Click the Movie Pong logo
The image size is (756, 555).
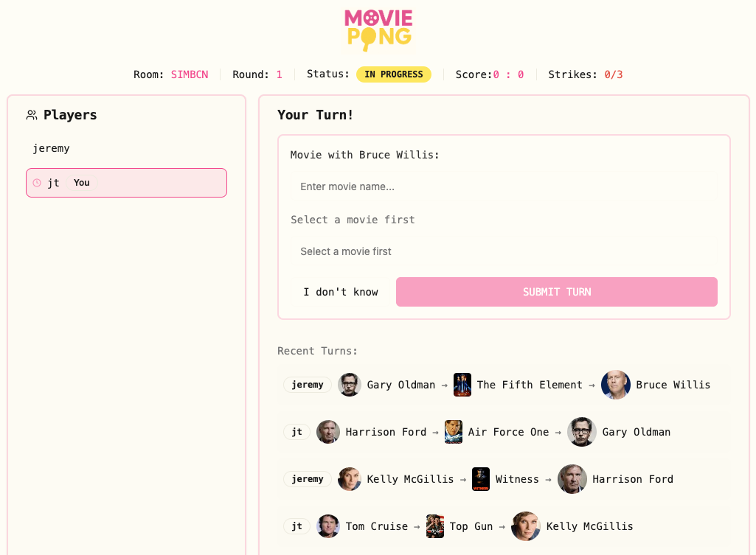click(x=378, y=29)
